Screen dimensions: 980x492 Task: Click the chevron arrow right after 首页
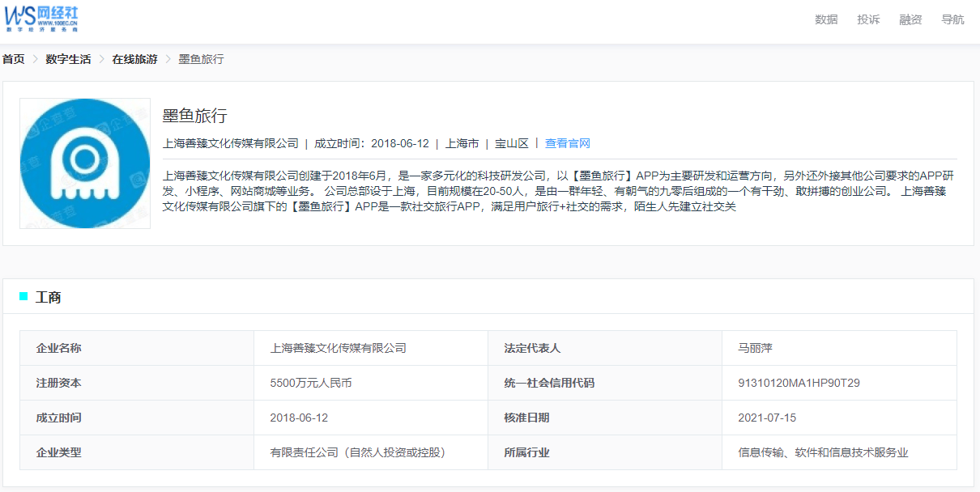36,59
